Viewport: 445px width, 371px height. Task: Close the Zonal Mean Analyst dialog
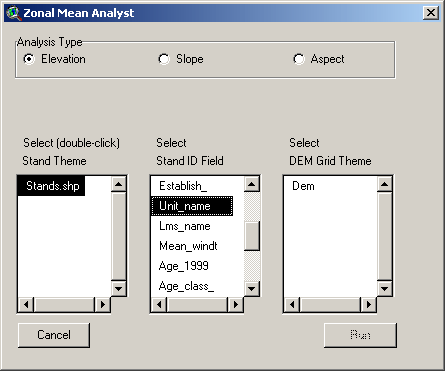tap(431, 13)
